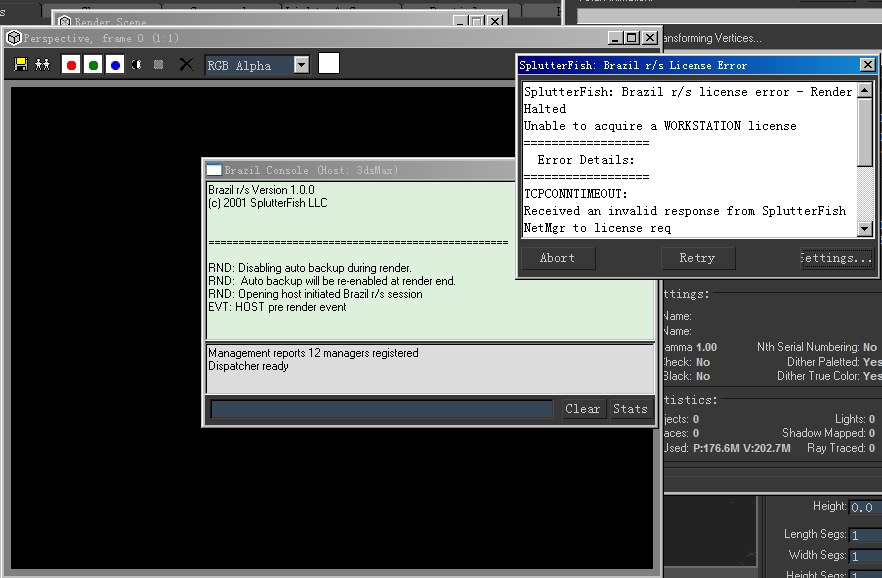This screenshot has height=578, width=882.
Task: Click the Width Segs value field
Action: coord(865,556)
